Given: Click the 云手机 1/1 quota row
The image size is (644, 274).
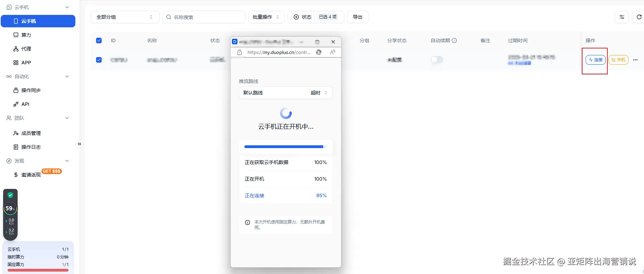Looking at the screenshot, I should (38, 249).
